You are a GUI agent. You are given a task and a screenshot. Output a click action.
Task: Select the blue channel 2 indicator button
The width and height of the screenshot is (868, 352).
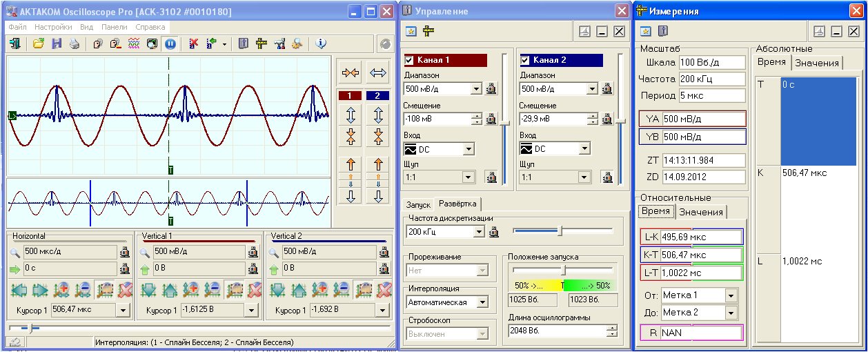click(377, 95)
